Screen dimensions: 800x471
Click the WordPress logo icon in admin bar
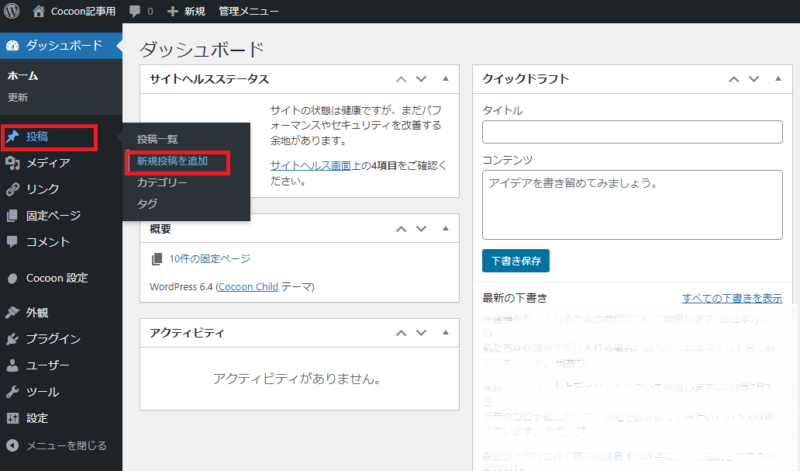(x=13, y=11)
